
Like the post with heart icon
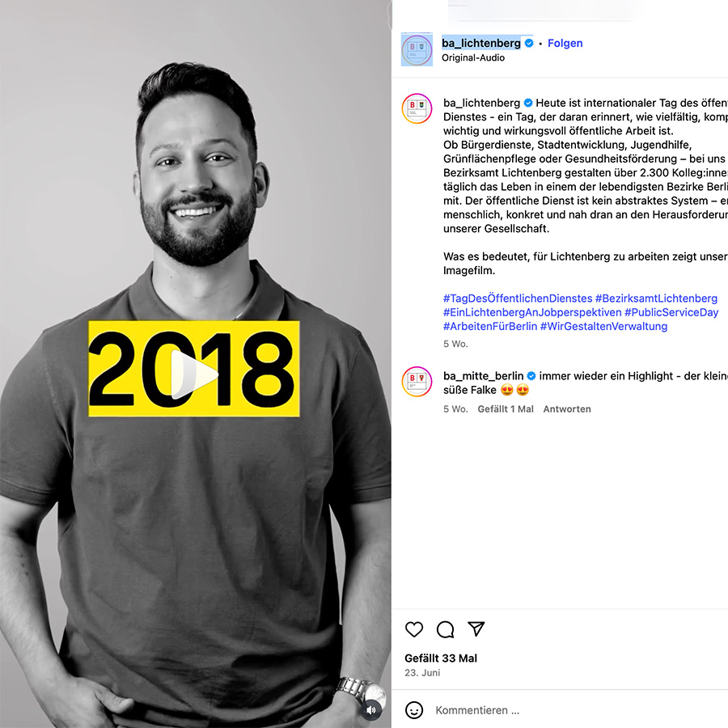[413, 629]
